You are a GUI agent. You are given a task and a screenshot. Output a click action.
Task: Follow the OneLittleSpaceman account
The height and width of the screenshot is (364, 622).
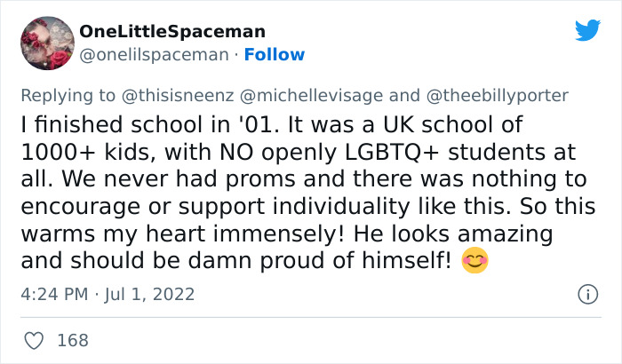(275, 55)
